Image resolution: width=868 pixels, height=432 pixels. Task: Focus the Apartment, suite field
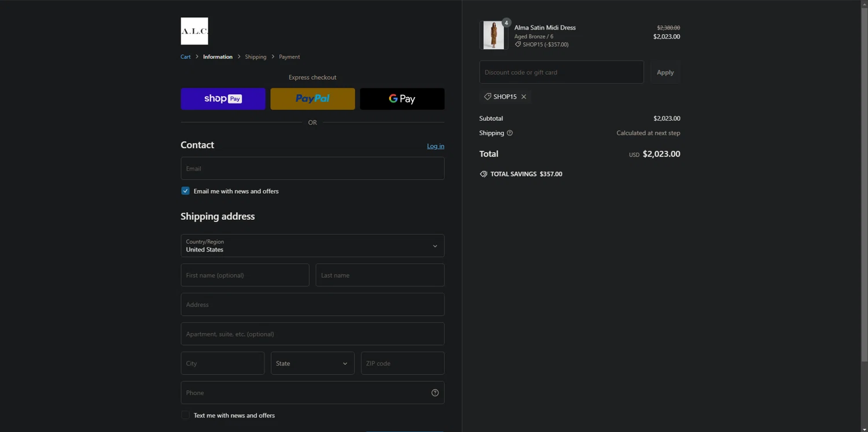[x=312, y=334]
